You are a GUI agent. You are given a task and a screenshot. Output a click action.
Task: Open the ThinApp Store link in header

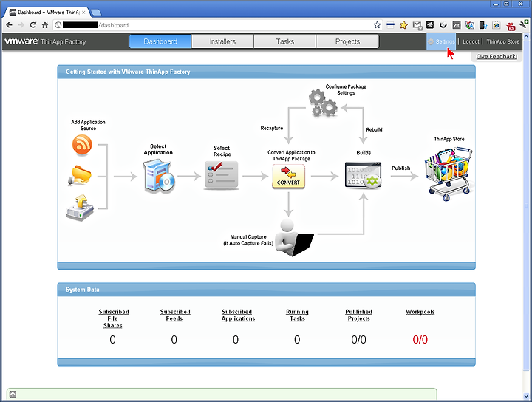point(503,41)
